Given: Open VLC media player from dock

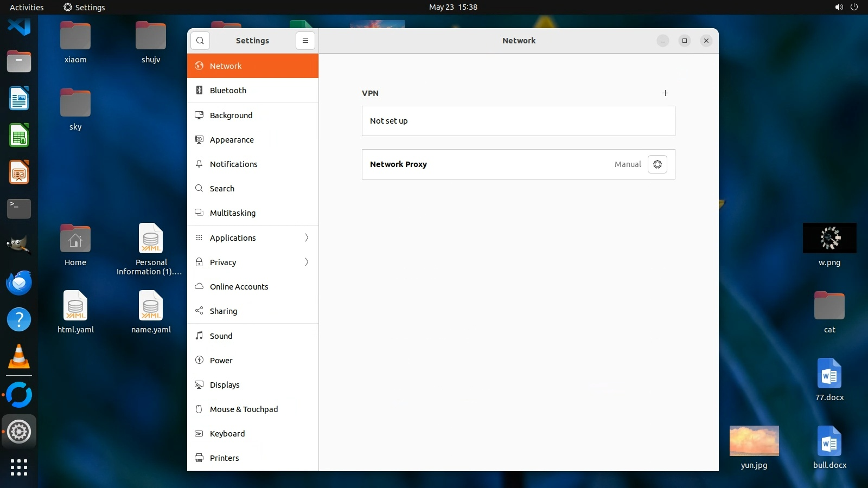Looking at the screenshot, I should coord(19,356).
